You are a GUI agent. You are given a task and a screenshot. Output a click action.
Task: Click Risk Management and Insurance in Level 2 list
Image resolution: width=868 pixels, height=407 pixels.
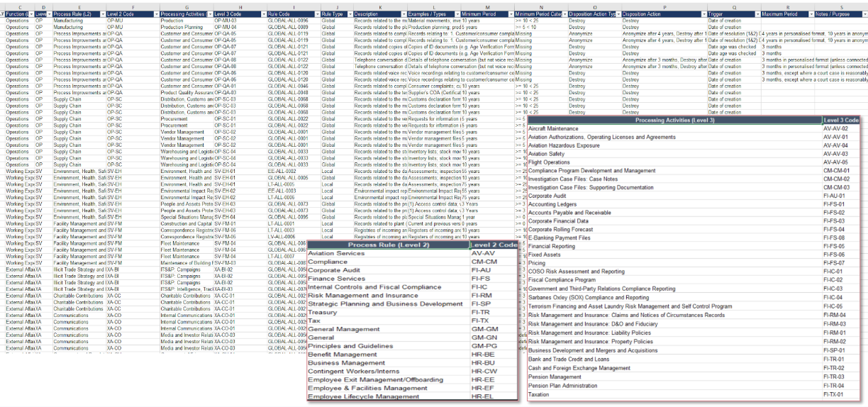[388, 296]
